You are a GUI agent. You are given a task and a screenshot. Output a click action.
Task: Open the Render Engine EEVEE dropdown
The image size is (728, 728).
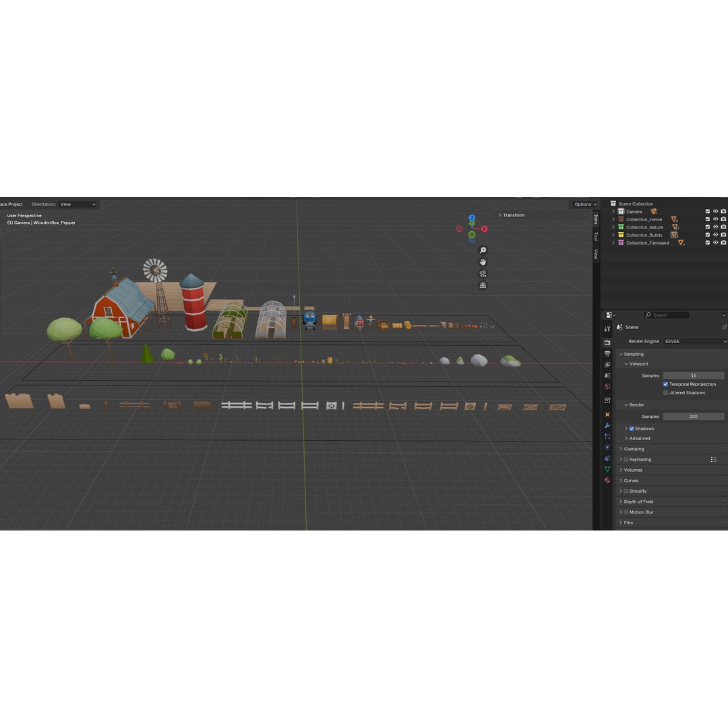(x=695, y=341)
